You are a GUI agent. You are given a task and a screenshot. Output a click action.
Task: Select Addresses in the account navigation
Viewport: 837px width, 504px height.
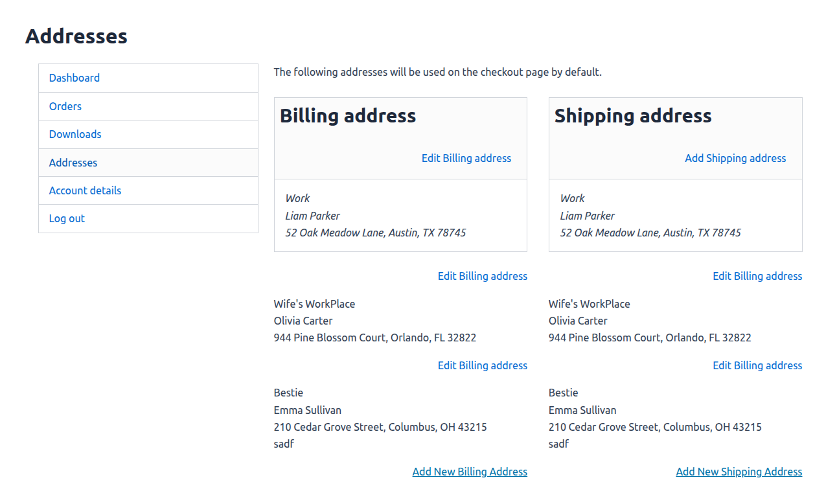click(x=73, y=162)
